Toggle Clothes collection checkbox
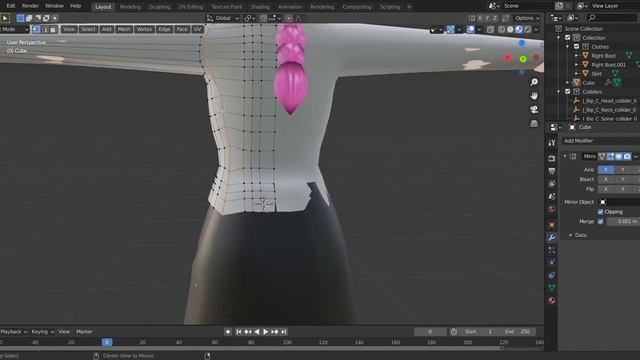 (576, 47)
